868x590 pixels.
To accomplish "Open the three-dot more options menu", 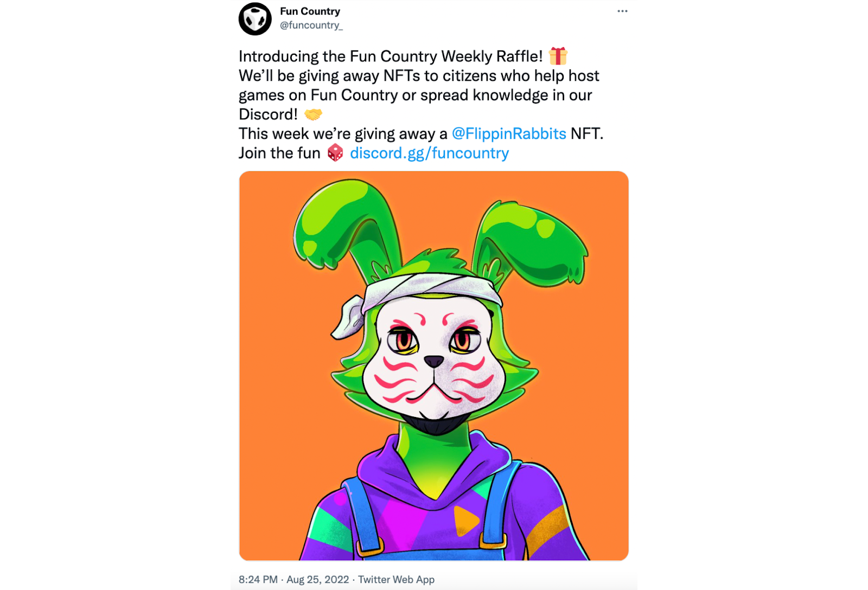I will (622, 11).
